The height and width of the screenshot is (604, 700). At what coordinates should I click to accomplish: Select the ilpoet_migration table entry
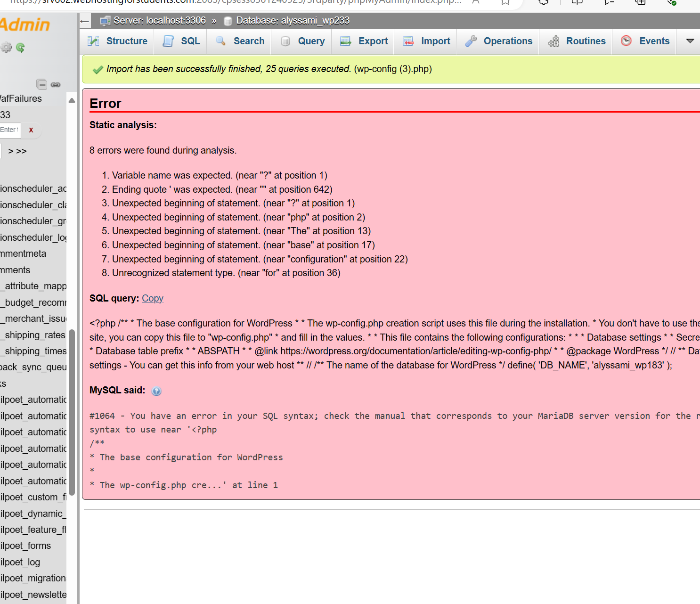pos(33,578)
